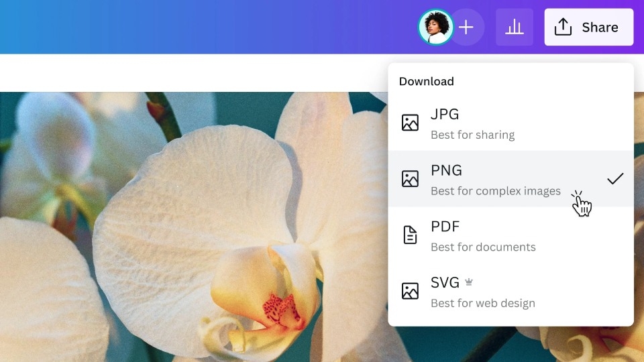This screenshot has width=644, height=362.
Task: Click the document icon beside PDF
Action: pyautogui.click(x=410, y=235)
